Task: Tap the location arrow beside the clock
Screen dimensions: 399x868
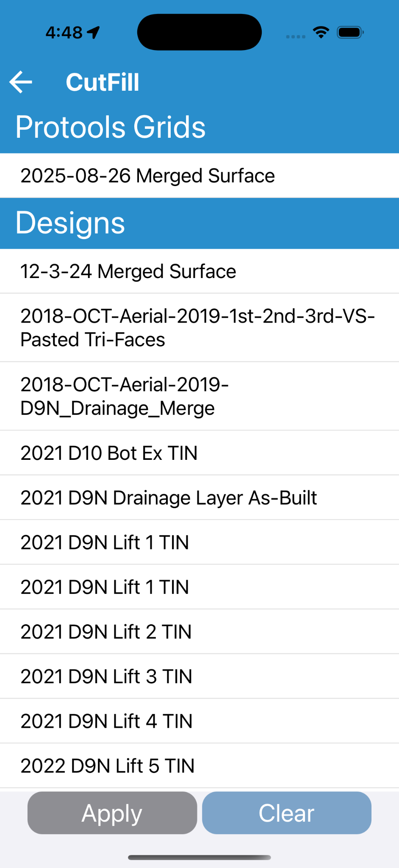Action: (x=94, y=32)
